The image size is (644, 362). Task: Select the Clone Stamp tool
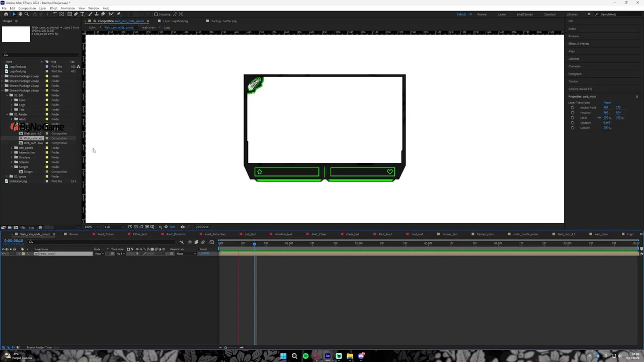point(97,14)
